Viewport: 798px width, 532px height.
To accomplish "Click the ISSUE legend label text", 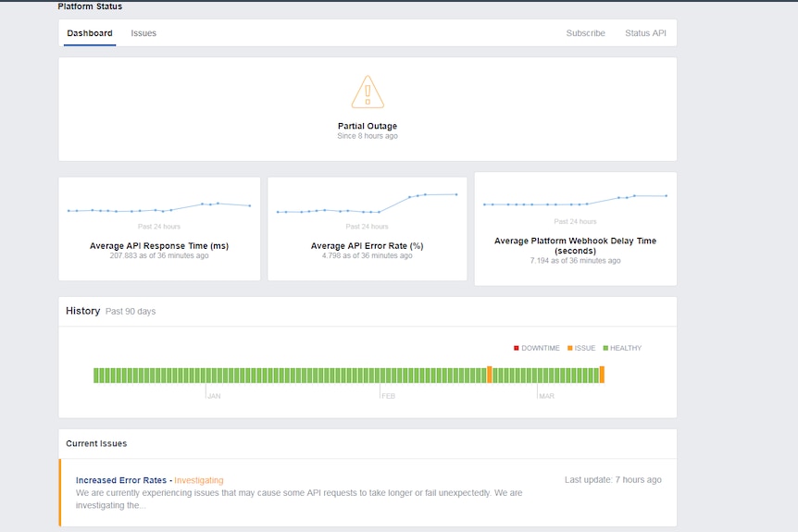I will tap(585, 348).
